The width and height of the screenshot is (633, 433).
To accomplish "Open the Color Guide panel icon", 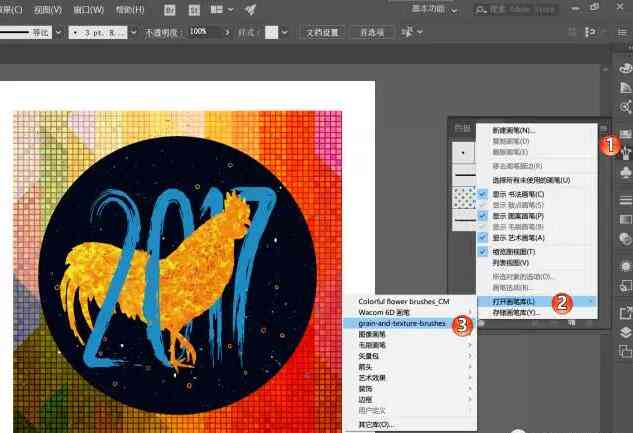I will (x=625, y=88).
